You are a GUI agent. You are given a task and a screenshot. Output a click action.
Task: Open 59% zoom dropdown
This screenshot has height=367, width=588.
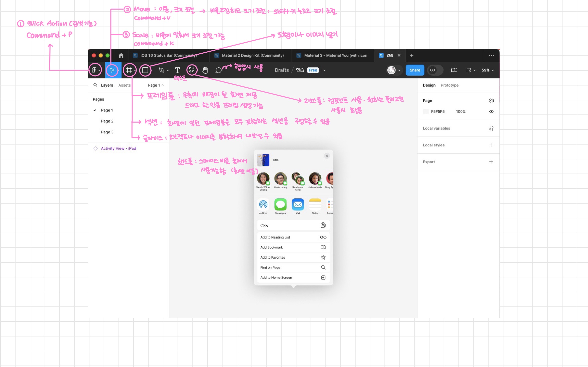(x=488, y=70)
